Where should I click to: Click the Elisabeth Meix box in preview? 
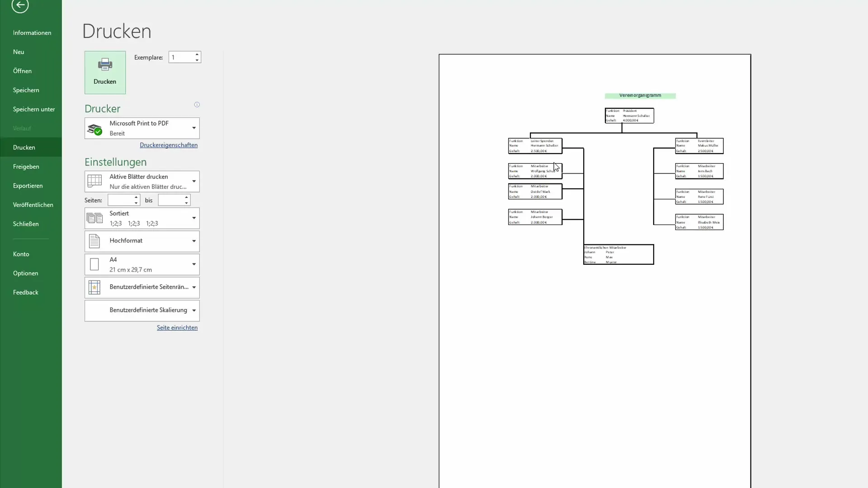[699, 222]
